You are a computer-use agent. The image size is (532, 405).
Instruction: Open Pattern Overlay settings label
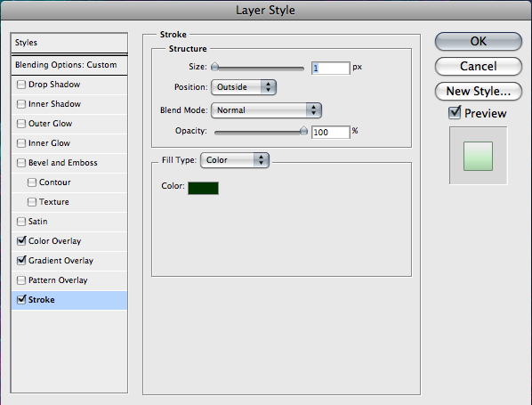coord(58,280)
